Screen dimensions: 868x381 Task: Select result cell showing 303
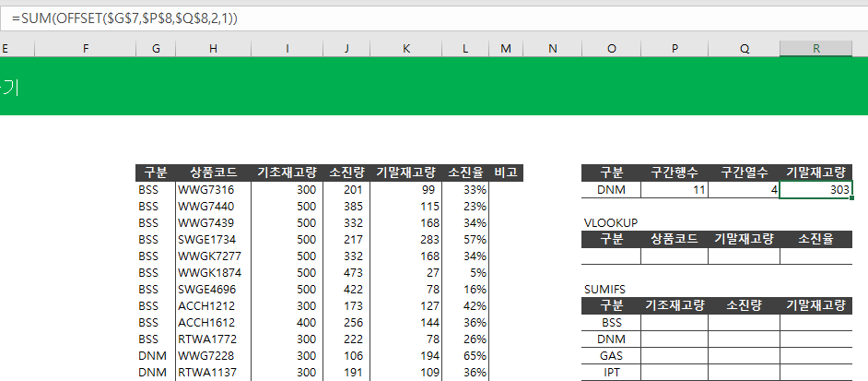[816, 190]
